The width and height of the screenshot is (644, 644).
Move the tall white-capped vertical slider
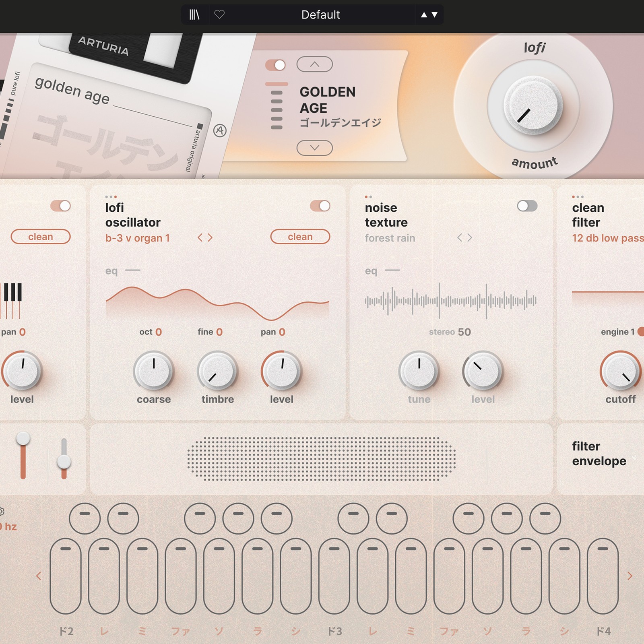click(23, 456)
